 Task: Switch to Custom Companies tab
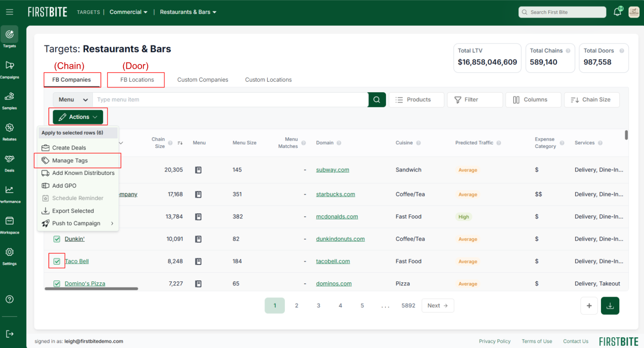[x=203, y=80]
